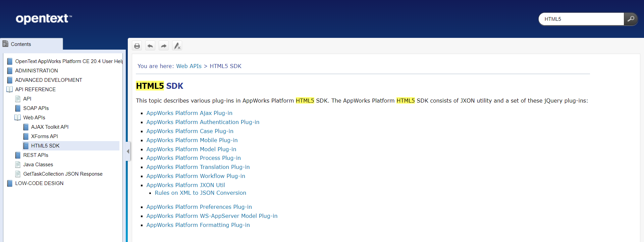Click HTML5 SDK breadcrumb text
This screenshot has width=644, height=242.
[225, 66]
